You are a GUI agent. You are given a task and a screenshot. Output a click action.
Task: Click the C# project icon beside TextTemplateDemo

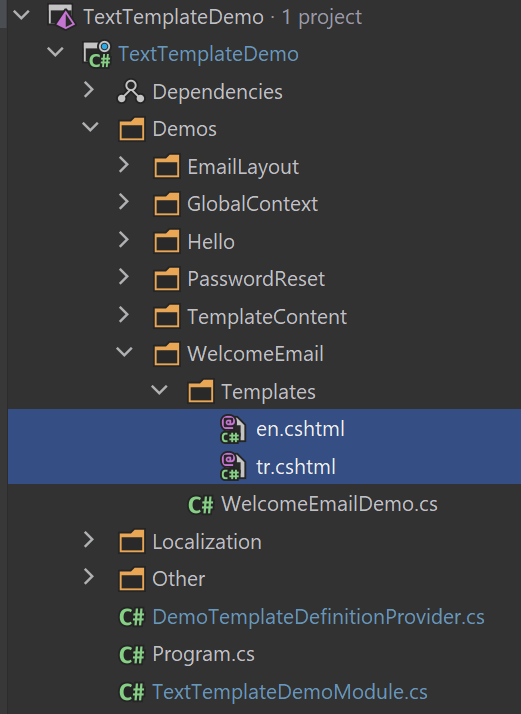[97, 54]
